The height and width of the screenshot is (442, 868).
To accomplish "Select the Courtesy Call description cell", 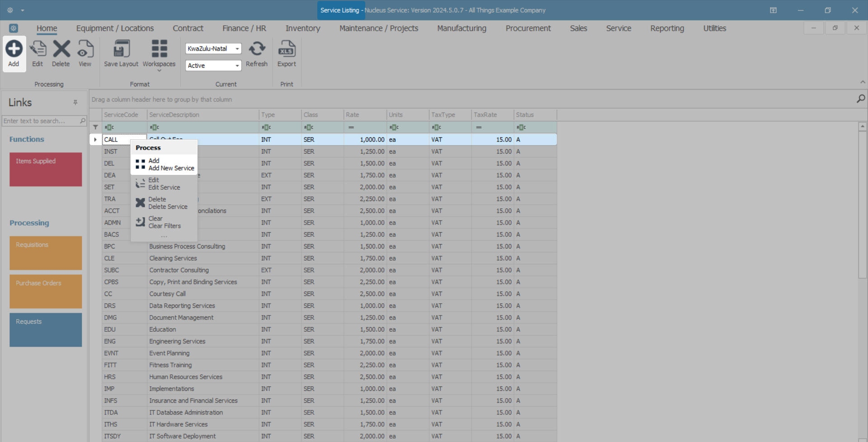I will (203, 294).
